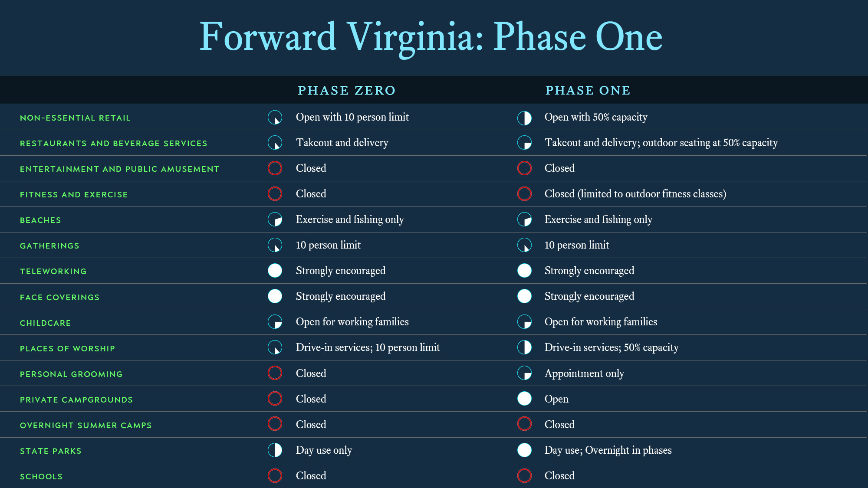Click the Non-Essential Retail Phase Zero status icon

[x=275, y=118]
